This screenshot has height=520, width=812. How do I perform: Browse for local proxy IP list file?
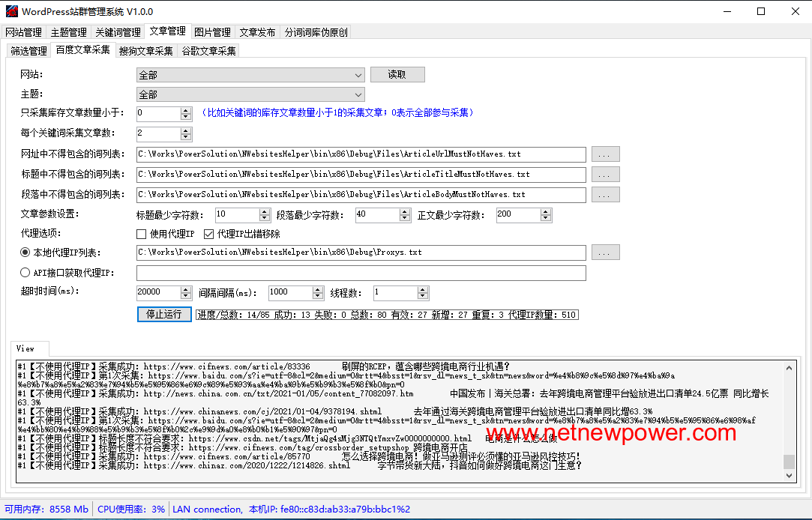(x=605, y=253)
